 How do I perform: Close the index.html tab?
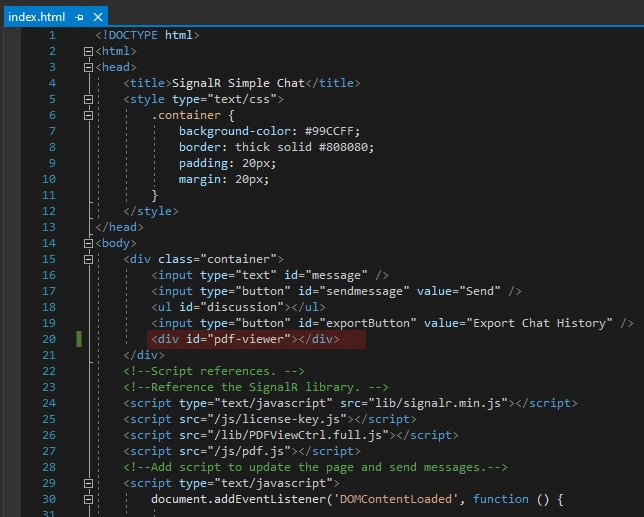98,17
